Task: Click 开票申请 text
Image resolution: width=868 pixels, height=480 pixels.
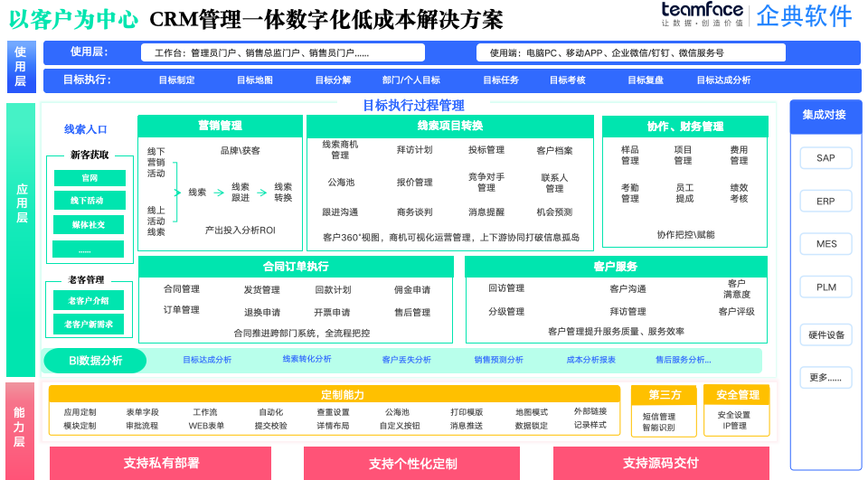Action: [332, 312]
